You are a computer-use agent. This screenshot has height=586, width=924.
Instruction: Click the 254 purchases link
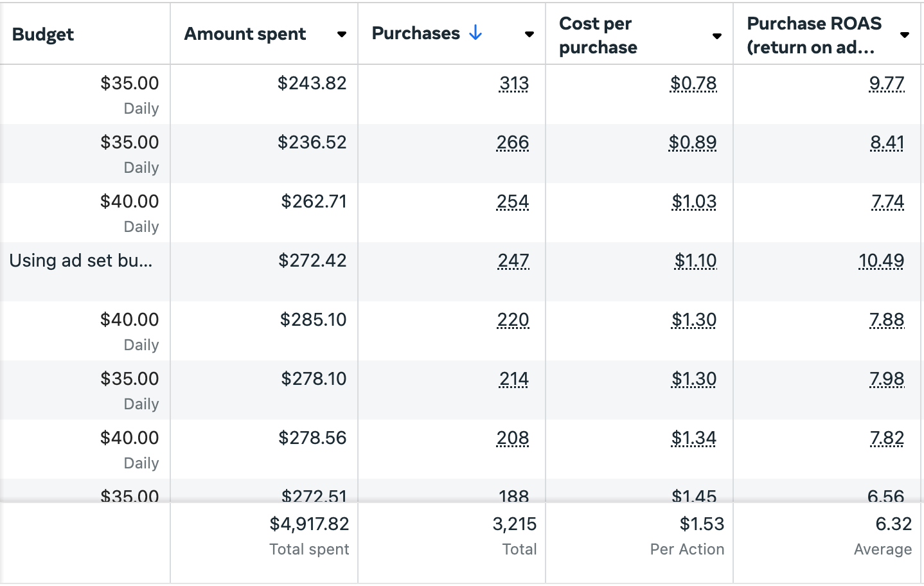[513, 202]
